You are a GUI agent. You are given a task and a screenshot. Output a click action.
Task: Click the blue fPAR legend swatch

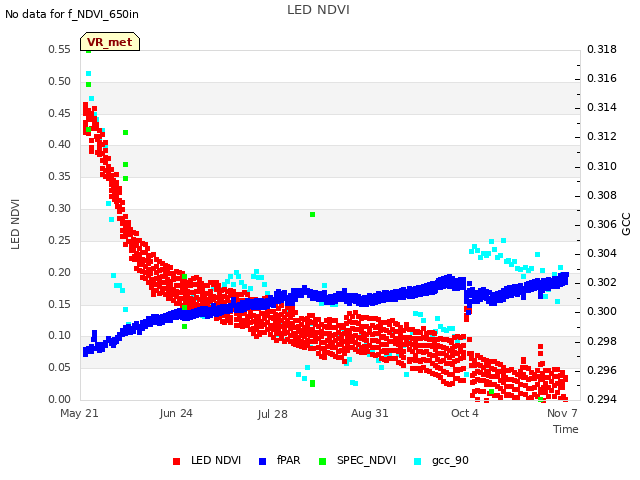click(262, 461)
